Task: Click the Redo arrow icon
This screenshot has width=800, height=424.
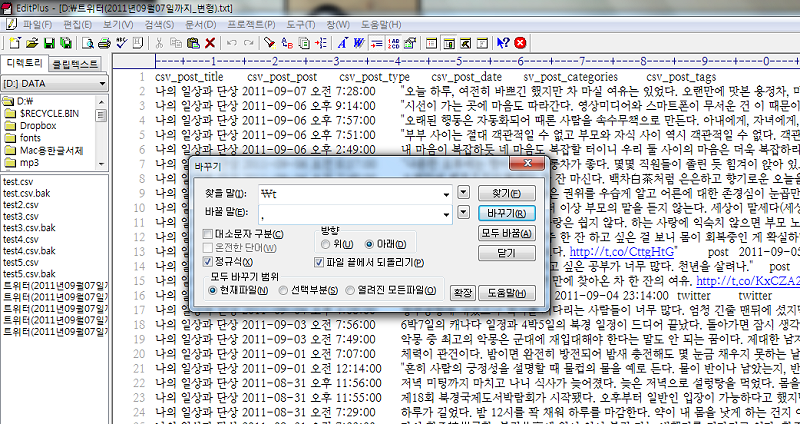Action: [248, 43]
